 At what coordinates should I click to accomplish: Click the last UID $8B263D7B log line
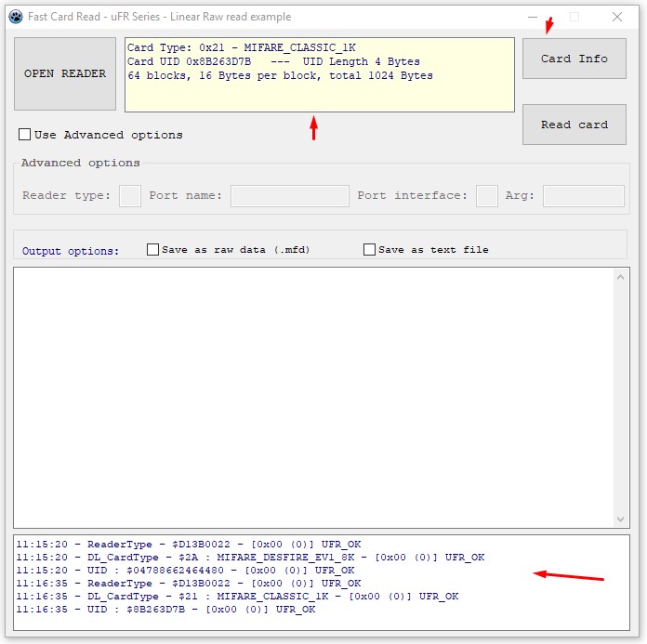click(x=165, y=609)
